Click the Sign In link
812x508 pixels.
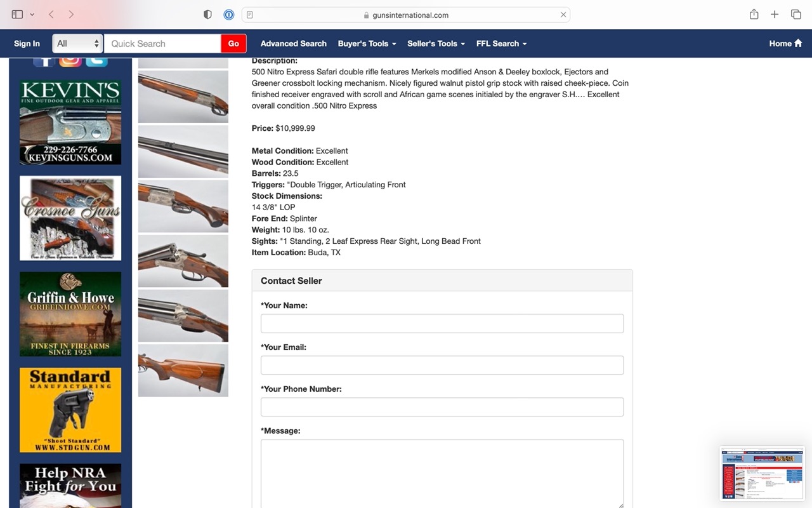pyautogui.click(x=27, y=43)
